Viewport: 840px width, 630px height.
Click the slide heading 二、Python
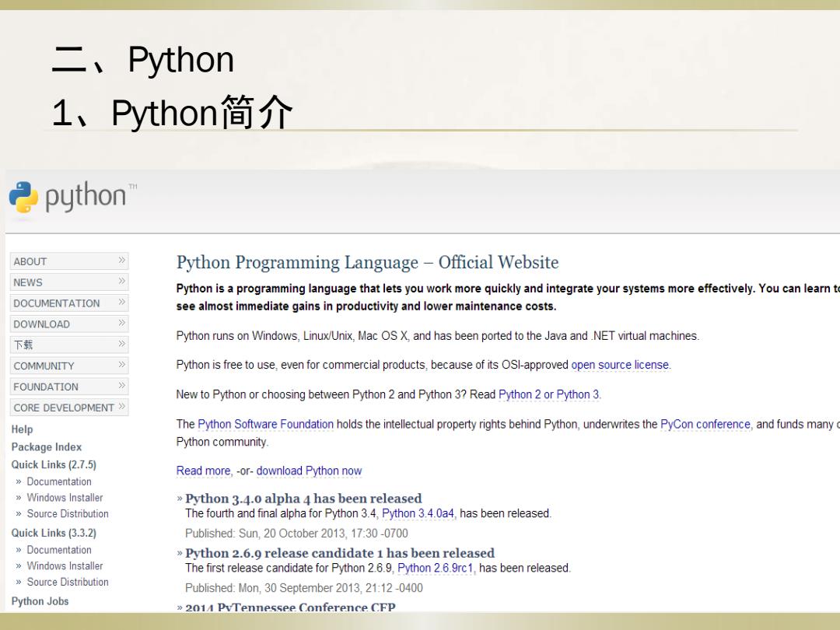(143, 59)
